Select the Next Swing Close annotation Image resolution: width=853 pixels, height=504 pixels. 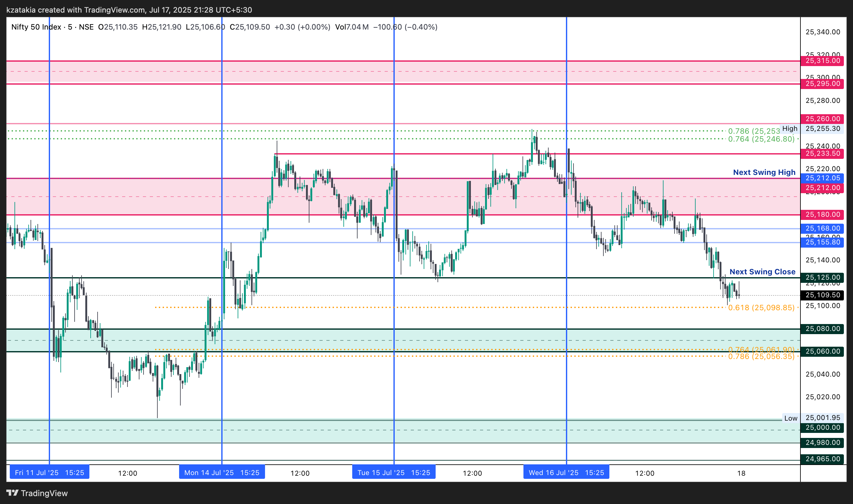(x=762, y=272)
